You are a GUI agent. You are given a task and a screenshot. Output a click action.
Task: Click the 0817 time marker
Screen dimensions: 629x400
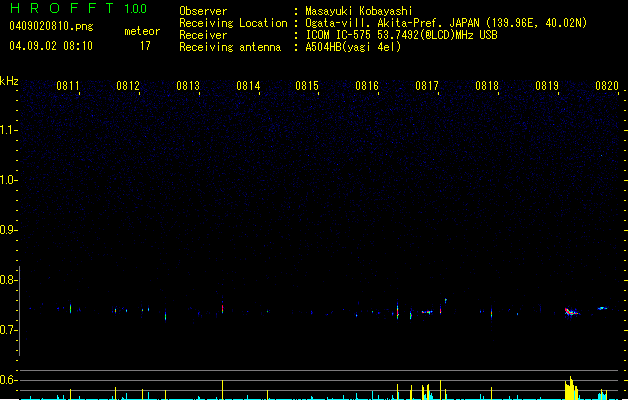tap(427, 86)
